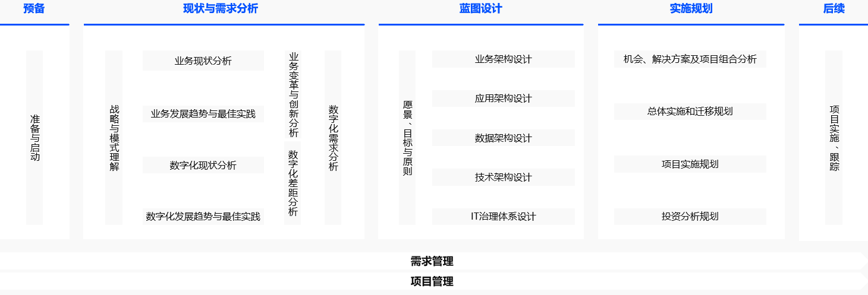
Task: Select the 数据架构设计 box
Action: [503, 138]
